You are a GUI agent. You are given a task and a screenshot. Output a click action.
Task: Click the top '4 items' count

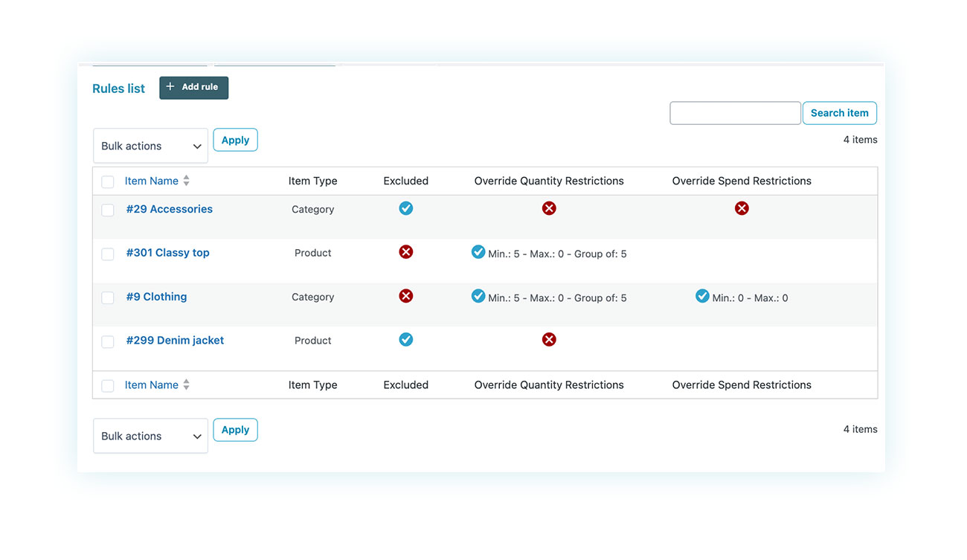860,140
